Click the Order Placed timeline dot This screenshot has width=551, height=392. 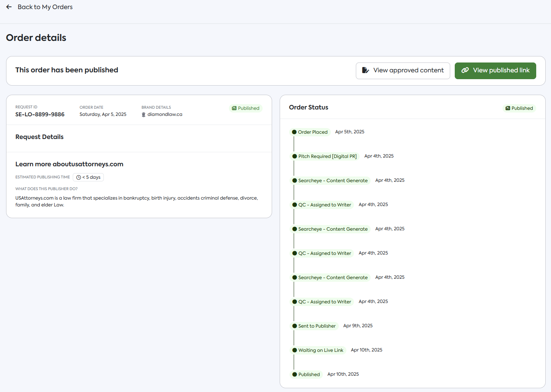tap(294, 132)
